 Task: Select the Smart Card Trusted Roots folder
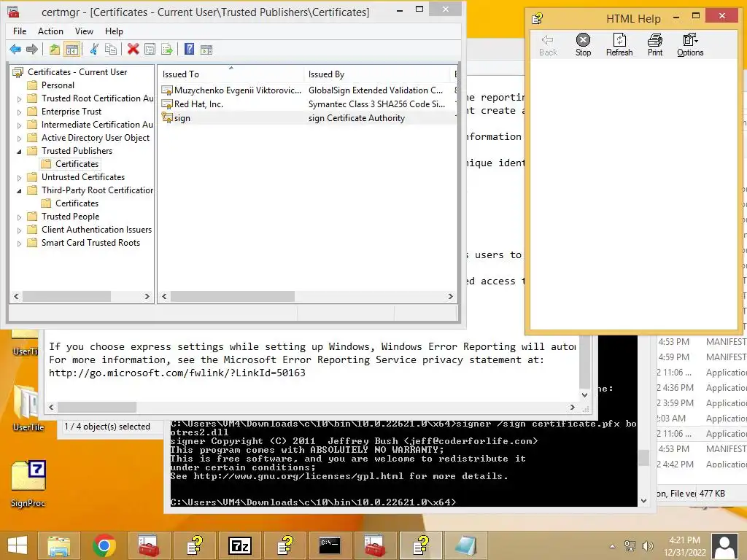click(x=90, y=242)
